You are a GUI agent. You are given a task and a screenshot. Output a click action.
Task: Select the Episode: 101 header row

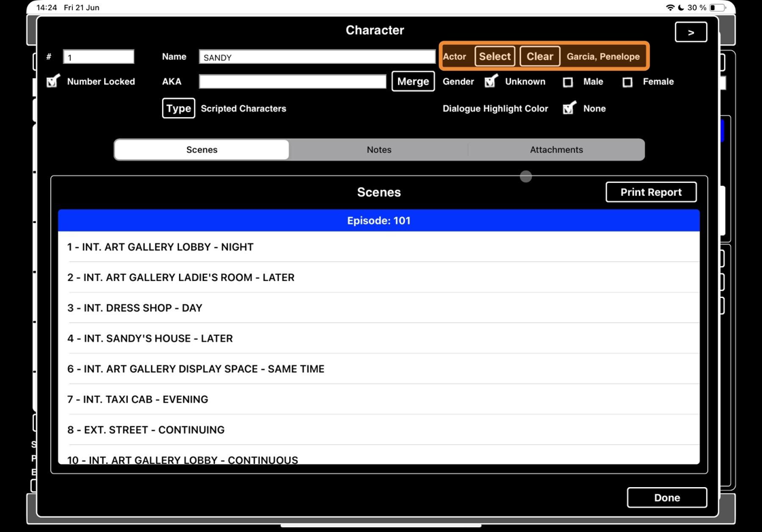(378, 220)
